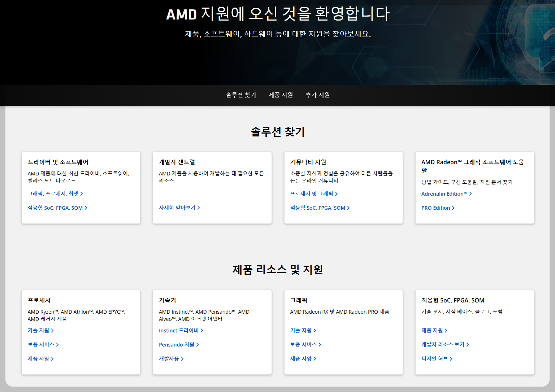This screenshot has height=392, width=555.
Task: Click the 개발자 센트럴 card title
Action: (x=177, y=162)
